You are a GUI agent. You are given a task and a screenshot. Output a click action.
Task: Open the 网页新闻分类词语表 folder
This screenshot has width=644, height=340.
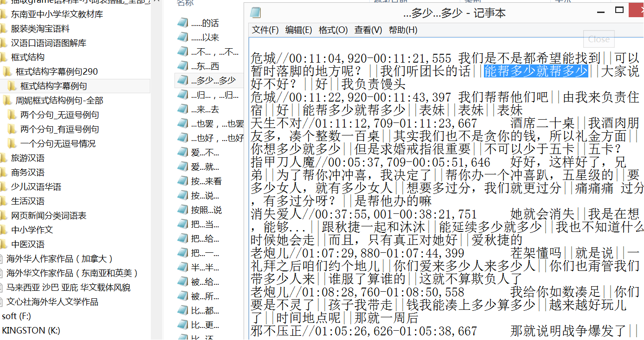(49, 216)
